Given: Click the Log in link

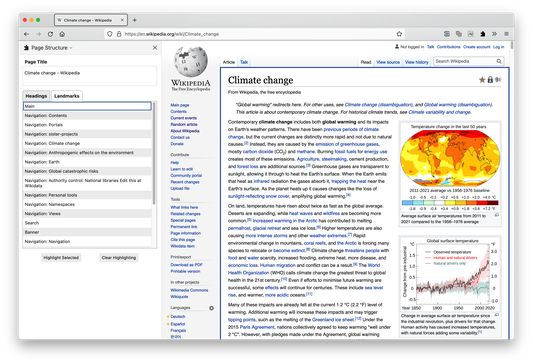Looking at the screenshot, I should 499,47.
